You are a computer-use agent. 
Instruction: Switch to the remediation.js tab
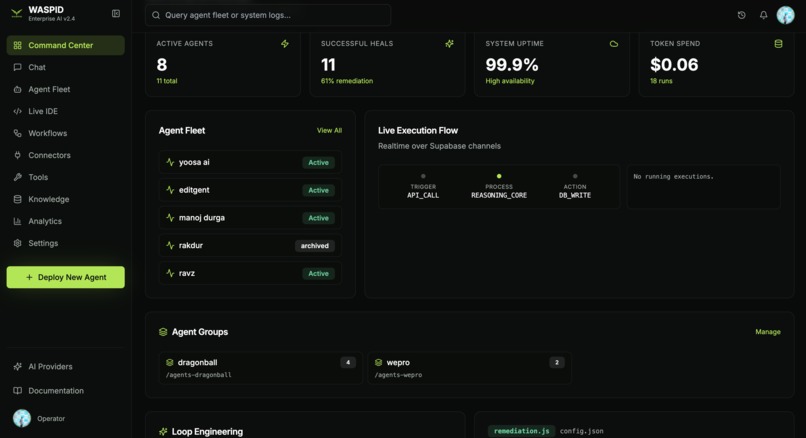pyautogui.click(x=521, y=431)
